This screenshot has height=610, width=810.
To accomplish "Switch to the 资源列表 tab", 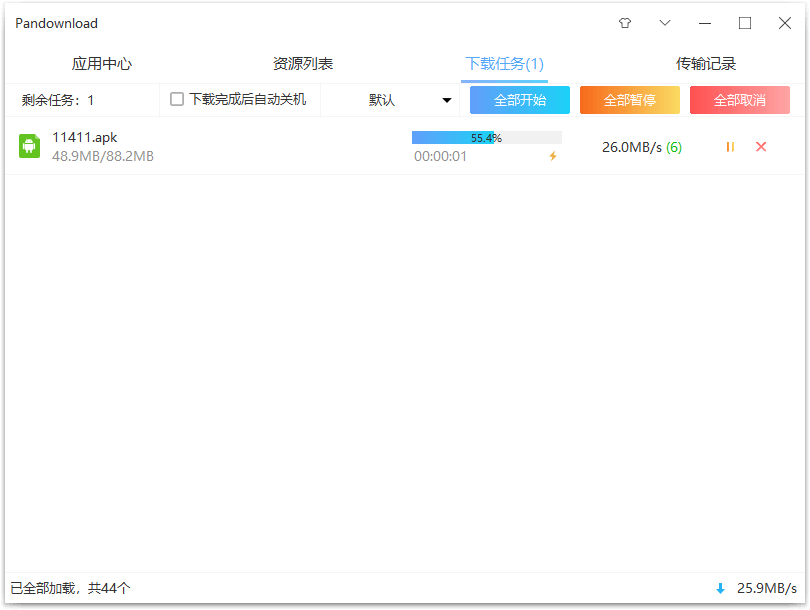I will click(x=302, y=61).
